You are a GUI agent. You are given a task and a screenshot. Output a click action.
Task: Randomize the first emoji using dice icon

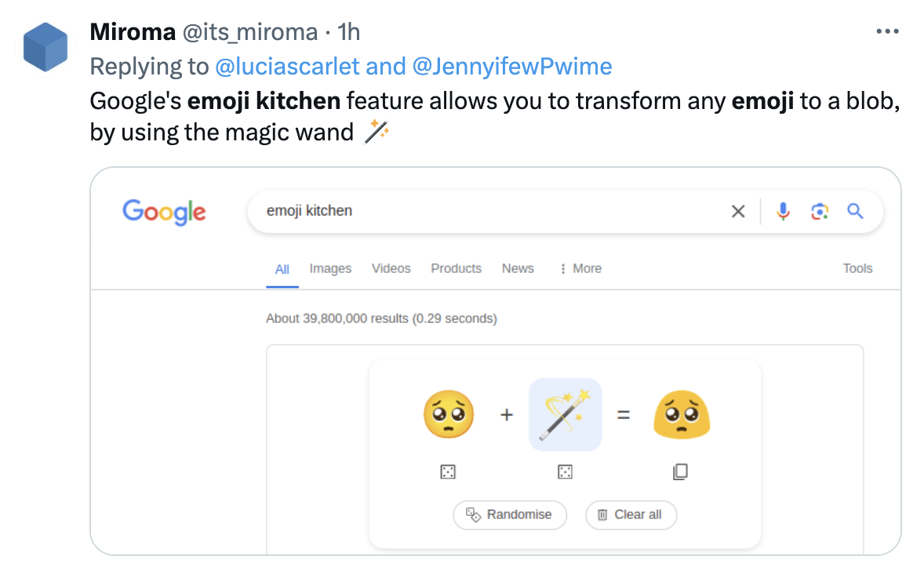point(449,471)
